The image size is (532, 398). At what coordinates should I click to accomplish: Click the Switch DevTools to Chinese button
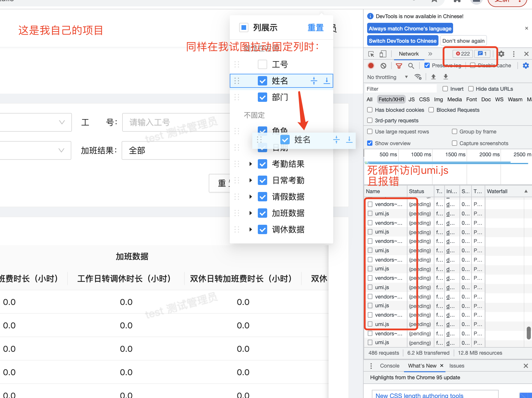click(x=402, y=41)
